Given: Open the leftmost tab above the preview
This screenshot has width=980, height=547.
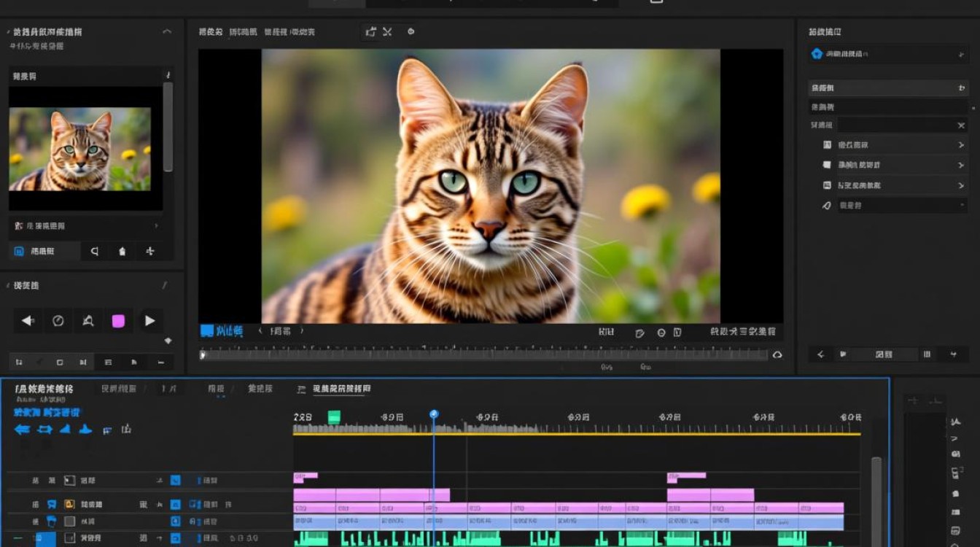Looking at the screenshot, I should 211,32.
